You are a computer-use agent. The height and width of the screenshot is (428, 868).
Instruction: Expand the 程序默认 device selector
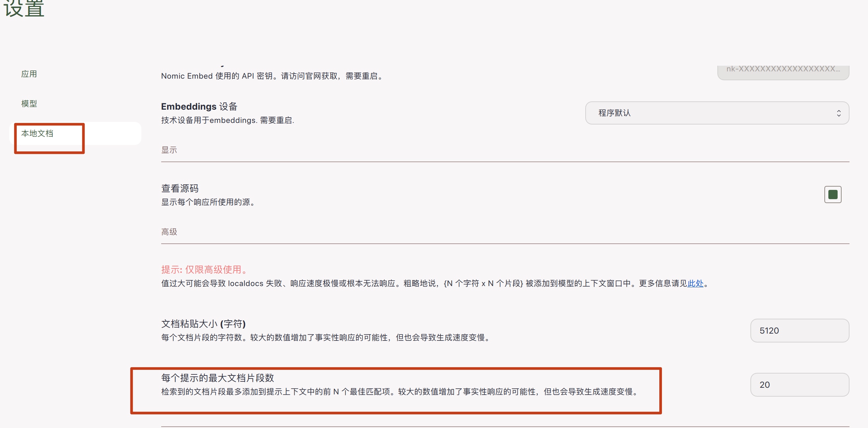[x=717, y=113]
